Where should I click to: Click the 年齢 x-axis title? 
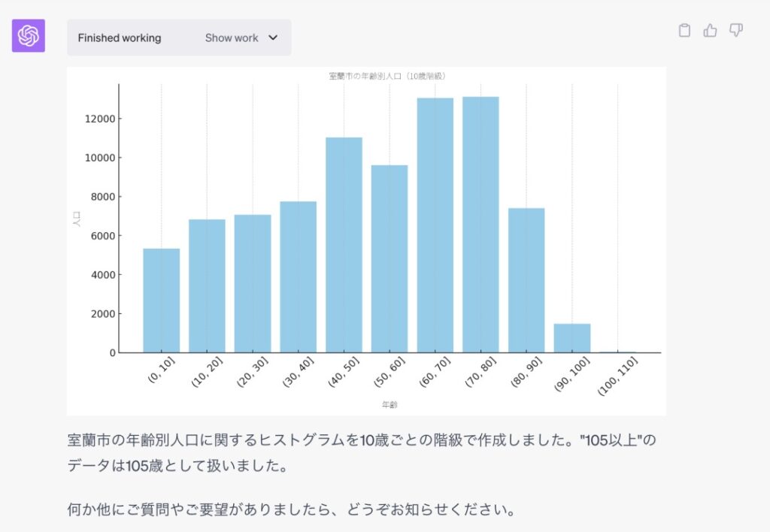click(x=390, y=404)
